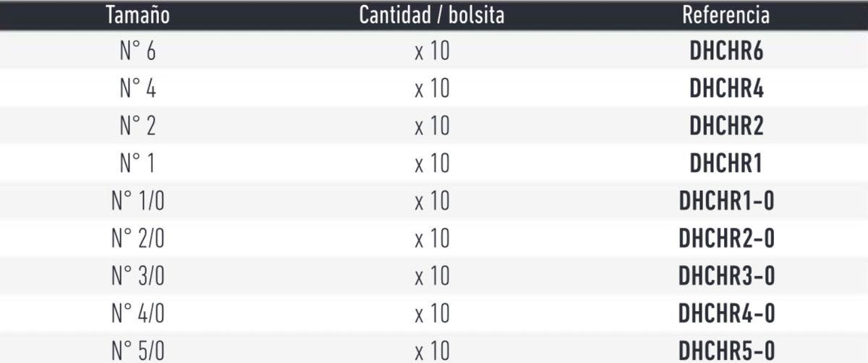Select the N° 1 size cell
Image resolution: width=868 pixels, height=363 pixels.
pos(137,163)
